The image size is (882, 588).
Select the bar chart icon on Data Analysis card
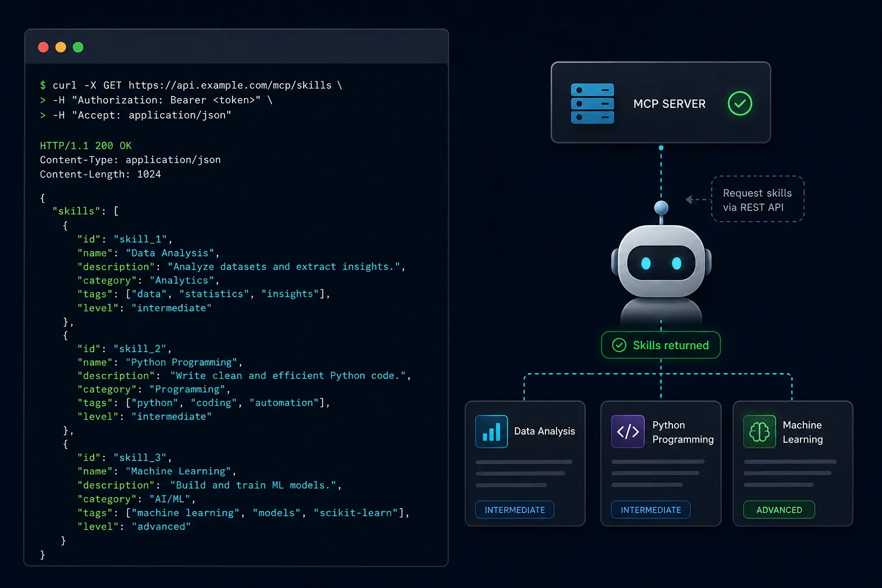click(x=492, y=431)
